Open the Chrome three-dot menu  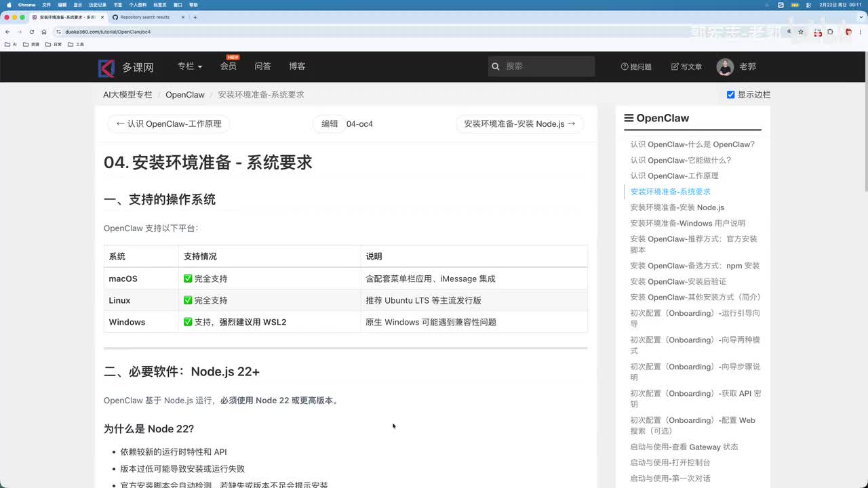(861, 32)
